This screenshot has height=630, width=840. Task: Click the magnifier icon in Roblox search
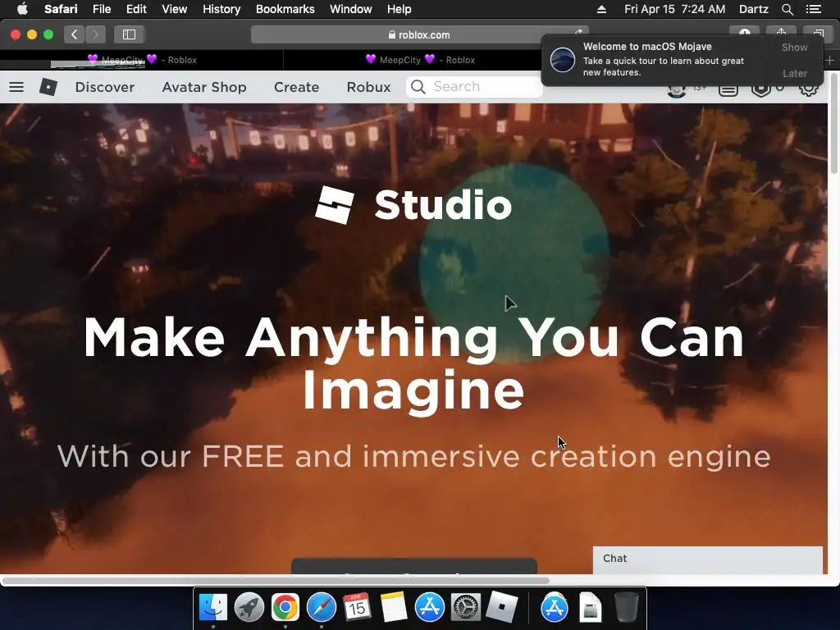tap(418, 87)
